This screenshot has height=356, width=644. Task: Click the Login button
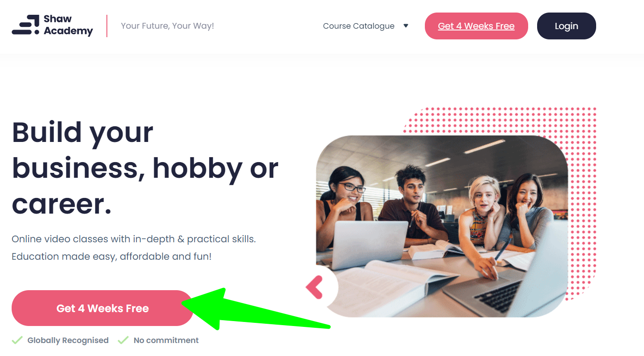point(566,26)
